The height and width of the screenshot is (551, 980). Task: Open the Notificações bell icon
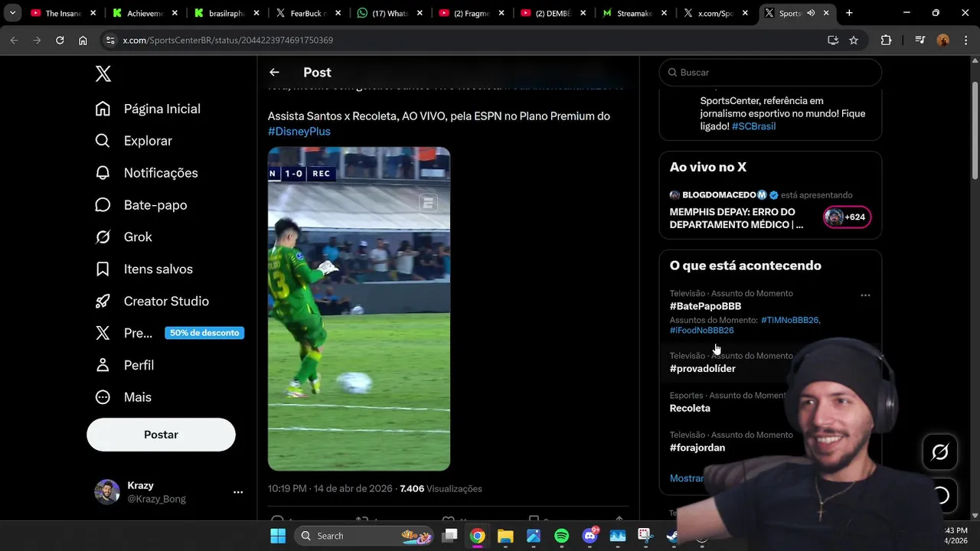click(103, 173)
